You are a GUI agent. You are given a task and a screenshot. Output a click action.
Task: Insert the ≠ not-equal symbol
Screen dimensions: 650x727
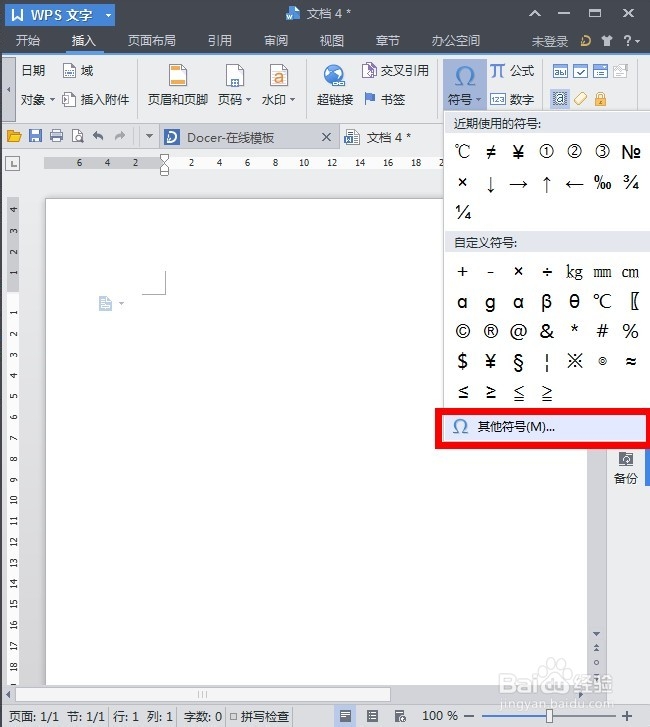pyautogui.click(x=491, y=152)
